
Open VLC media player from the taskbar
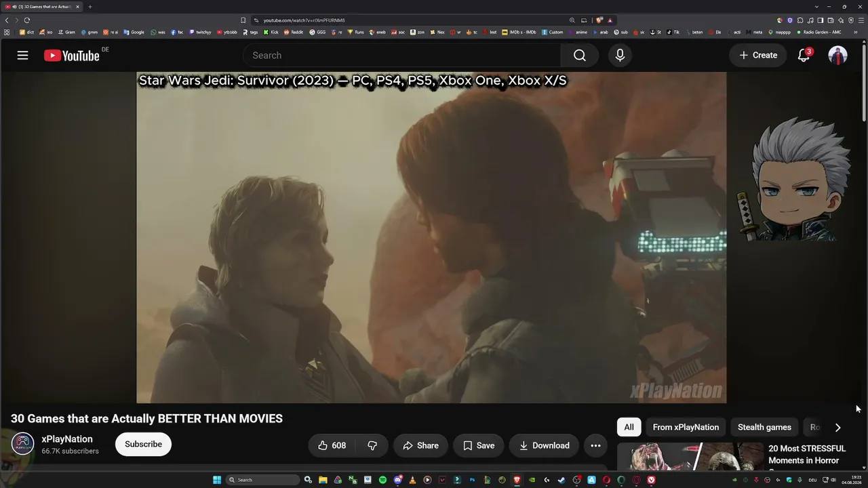[412, 480]
